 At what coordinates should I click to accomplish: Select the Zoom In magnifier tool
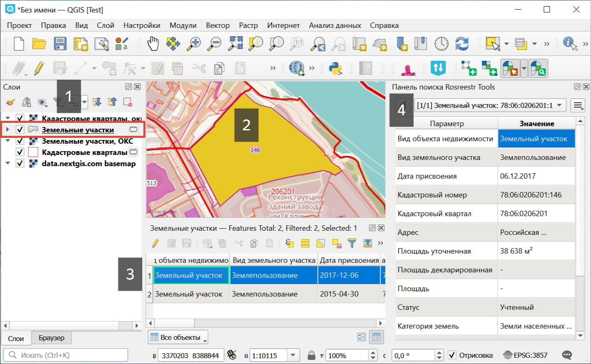(x=193, y=43)
